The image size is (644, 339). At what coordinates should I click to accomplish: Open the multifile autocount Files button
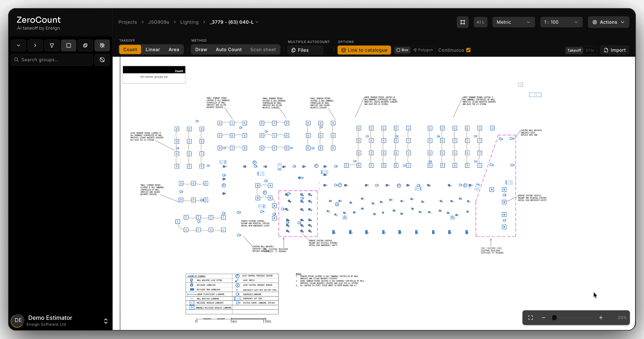tap(305, 50)
